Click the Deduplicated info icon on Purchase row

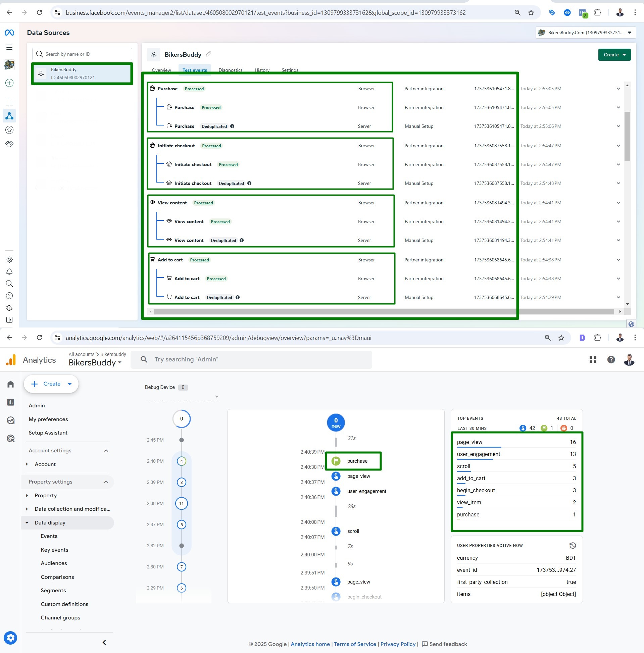[x=232, y=126]
